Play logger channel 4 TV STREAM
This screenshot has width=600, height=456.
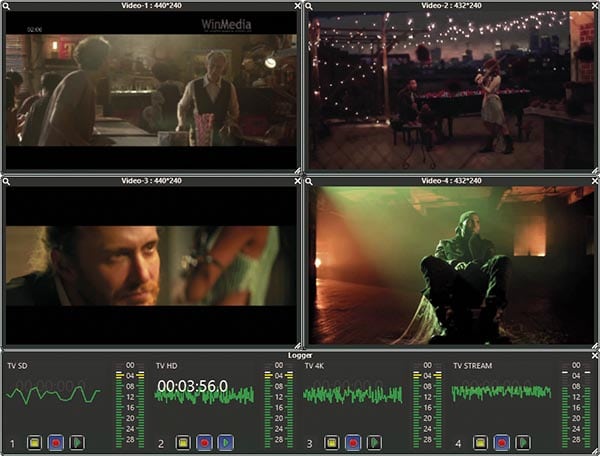coord(523,443)
